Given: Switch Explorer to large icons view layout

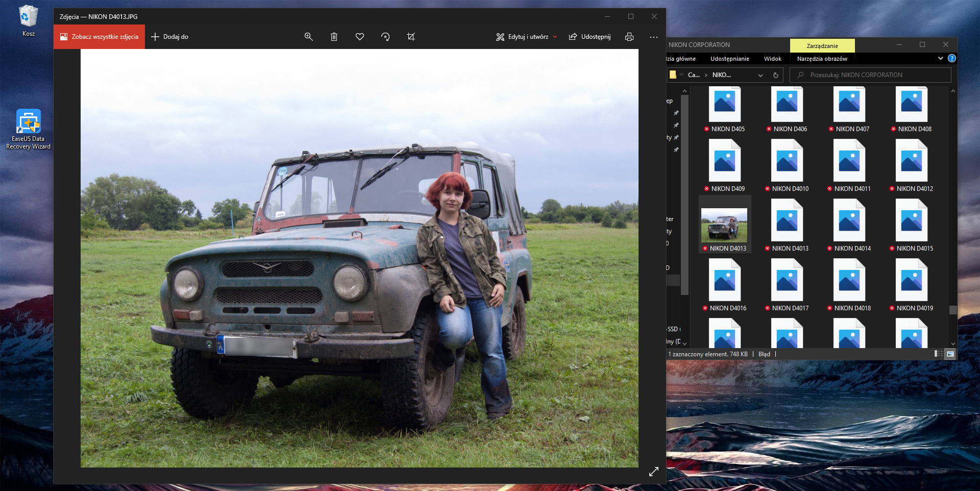Looking at the screenshot, I should 950,354.
